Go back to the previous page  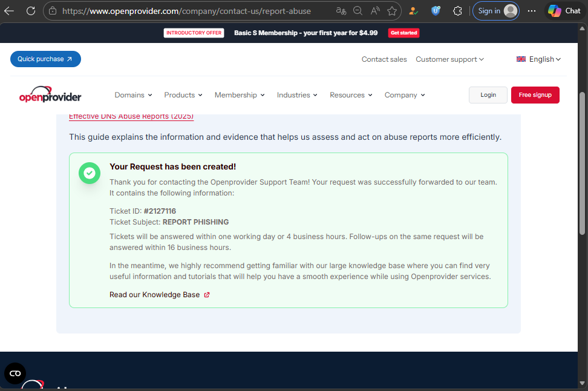click(x=9, y=11)
